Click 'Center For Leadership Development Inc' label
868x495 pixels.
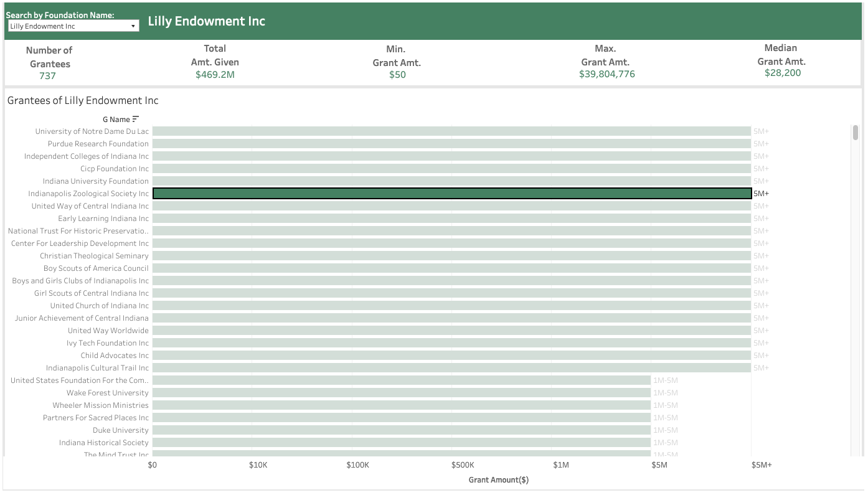click(x=80, y=243)
